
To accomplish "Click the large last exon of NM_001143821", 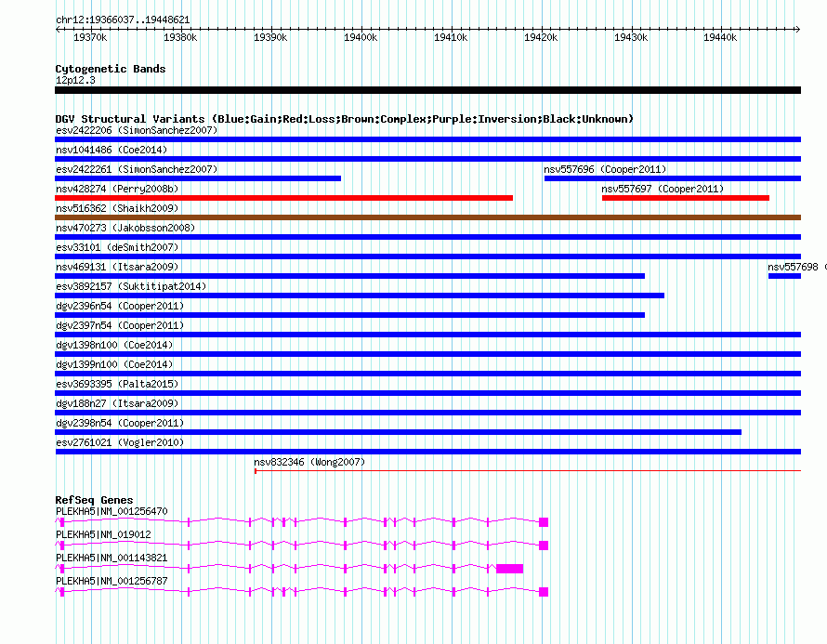I will click(x=509, y=569).
